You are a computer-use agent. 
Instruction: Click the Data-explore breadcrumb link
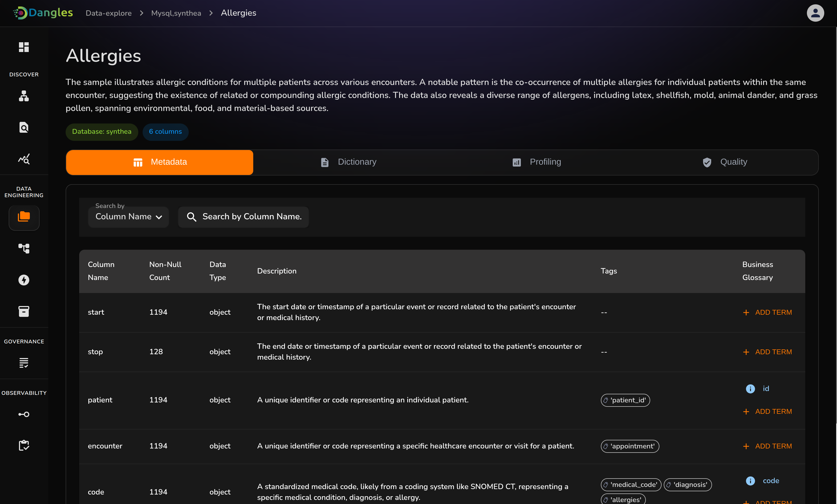pos(108,13)
